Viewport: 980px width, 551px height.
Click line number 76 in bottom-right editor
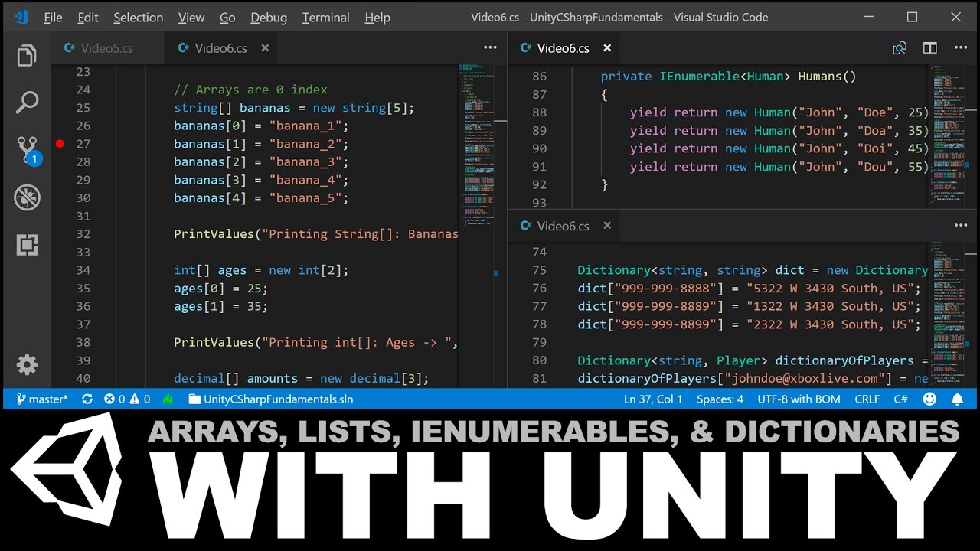tap(539, 288)
